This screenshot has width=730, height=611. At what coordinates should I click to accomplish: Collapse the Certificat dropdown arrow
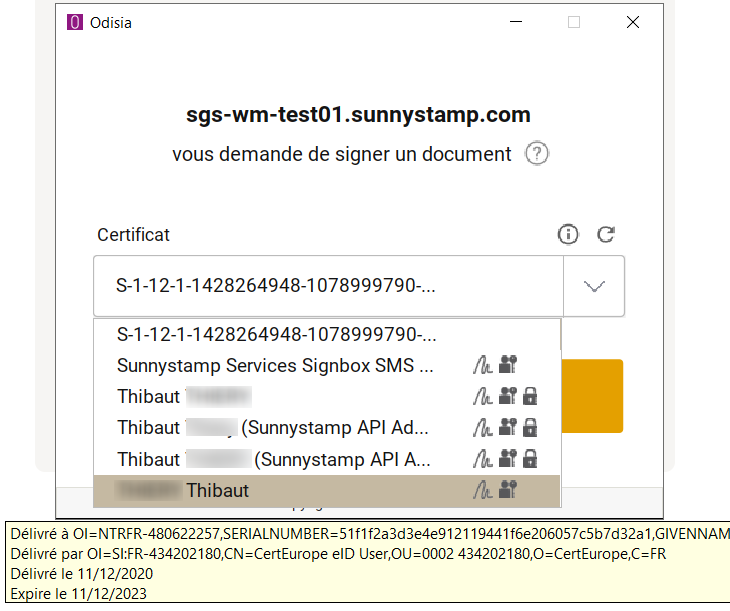click(x=594, y=286)
